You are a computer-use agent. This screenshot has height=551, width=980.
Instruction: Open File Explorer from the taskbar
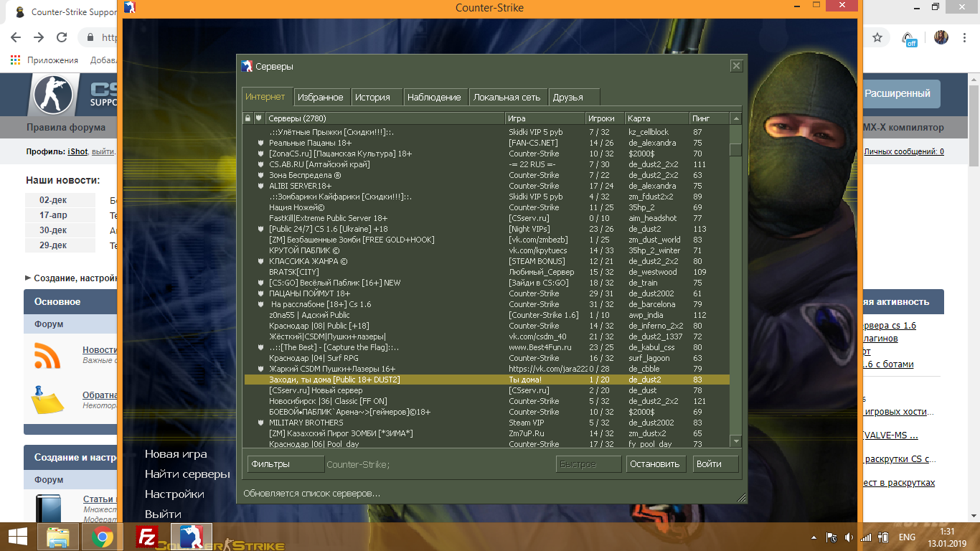(58, 537)
